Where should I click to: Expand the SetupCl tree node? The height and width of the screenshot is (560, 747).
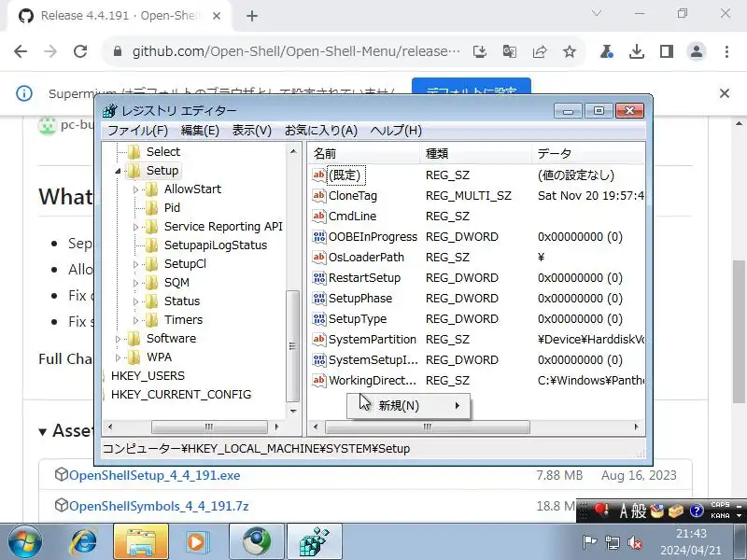[x=135, y=264]
